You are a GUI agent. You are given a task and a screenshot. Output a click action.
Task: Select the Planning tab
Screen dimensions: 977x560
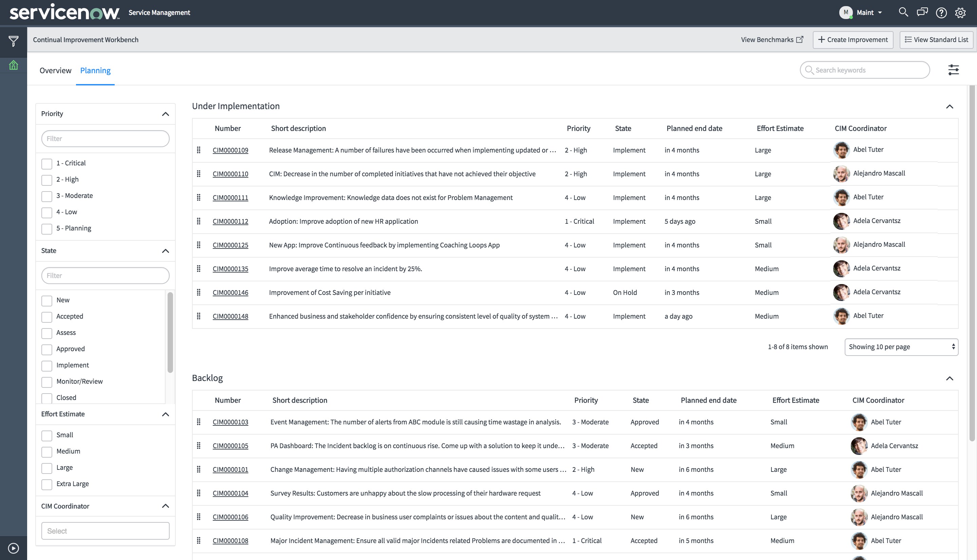[95, 71]
